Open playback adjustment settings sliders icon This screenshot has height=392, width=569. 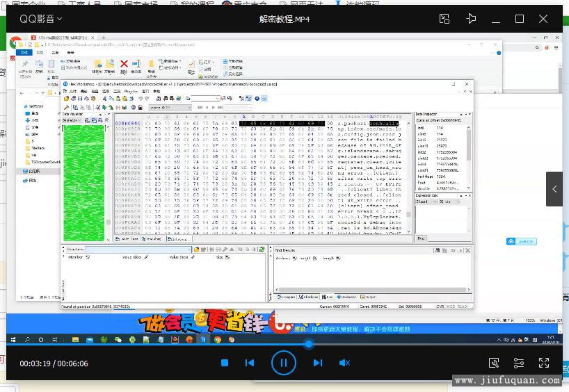519,363
